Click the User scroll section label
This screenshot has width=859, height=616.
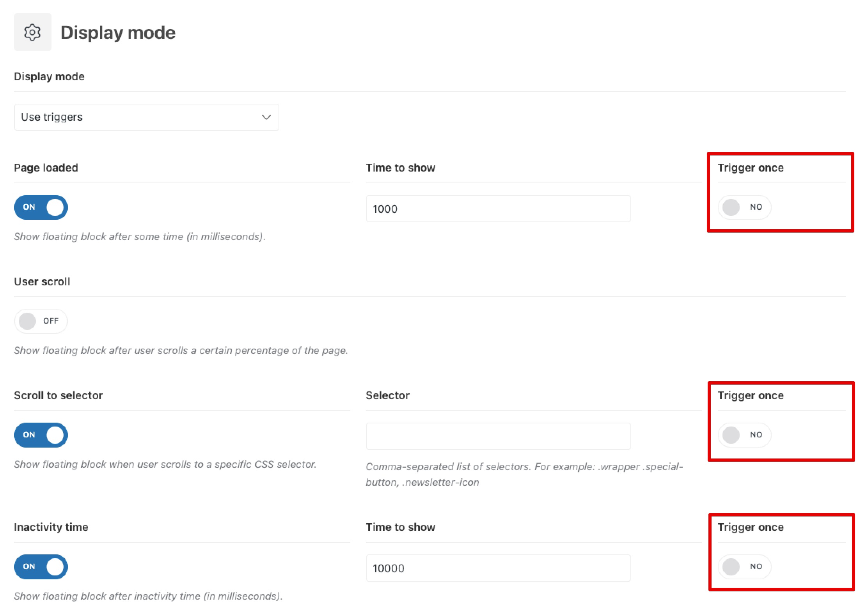point(42,281)
